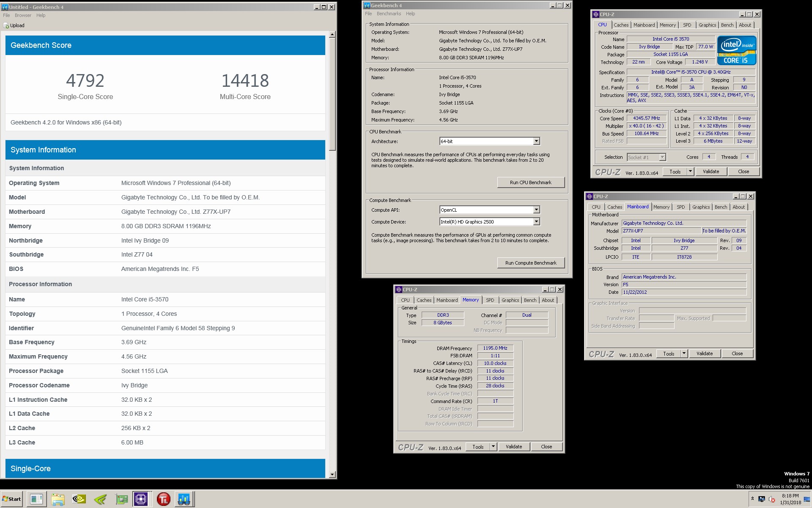Open NVIDIA control panel icon on taskbar

[x=79, y=499]
